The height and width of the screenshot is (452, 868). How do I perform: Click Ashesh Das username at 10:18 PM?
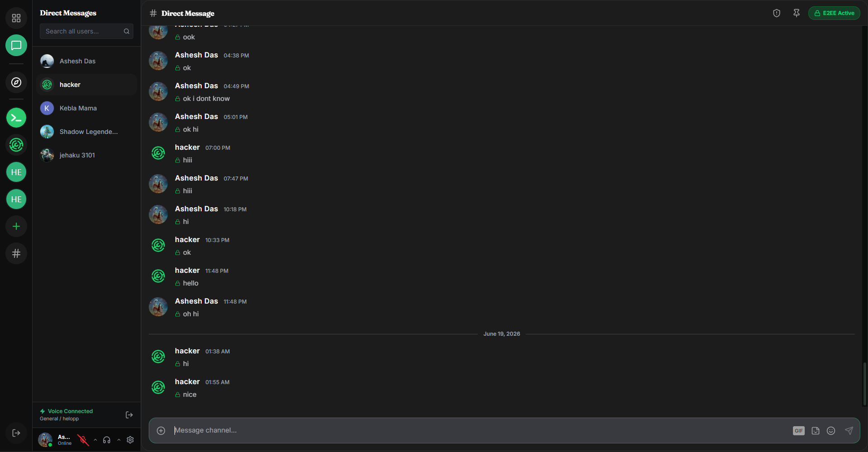[196, 209]
